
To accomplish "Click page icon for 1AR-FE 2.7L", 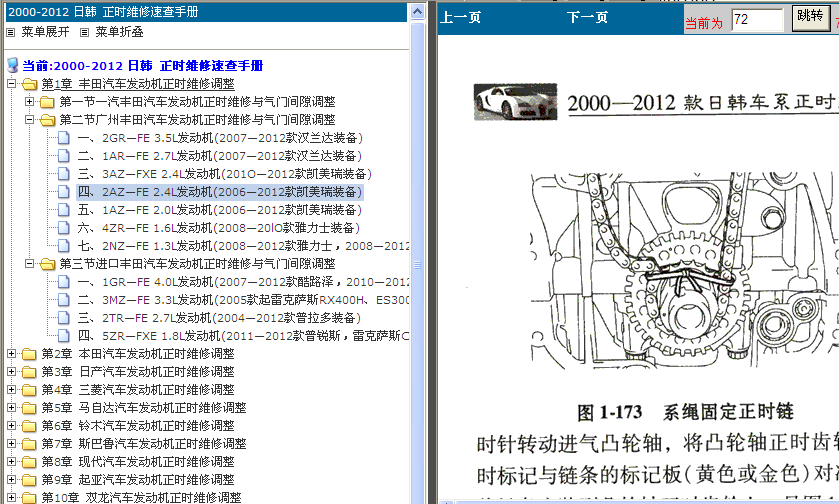I will coord(64,156).
